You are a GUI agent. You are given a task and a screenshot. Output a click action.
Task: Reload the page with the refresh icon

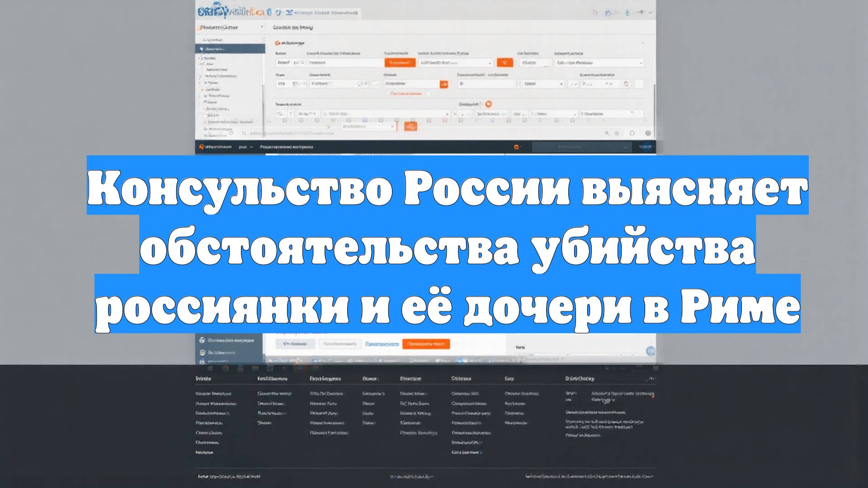point(231,133)
